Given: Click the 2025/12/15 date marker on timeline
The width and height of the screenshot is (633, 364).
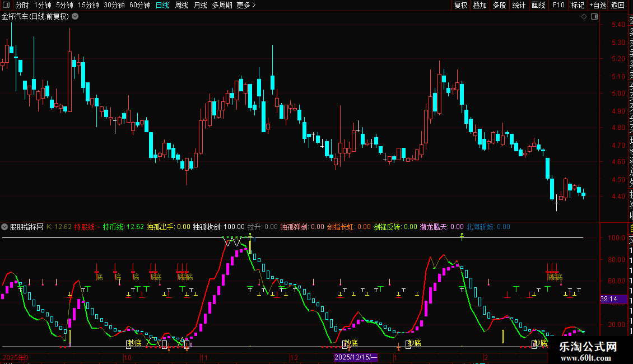Looking at the screenshot, I should [x=356, y=357].
